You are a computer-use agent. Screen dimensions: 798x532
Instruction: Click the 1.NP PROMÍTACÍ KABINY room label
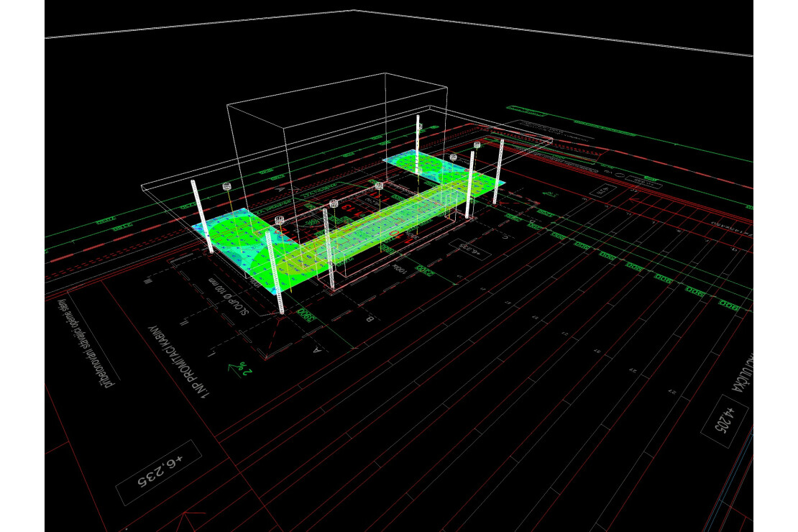tap(178, 359)
